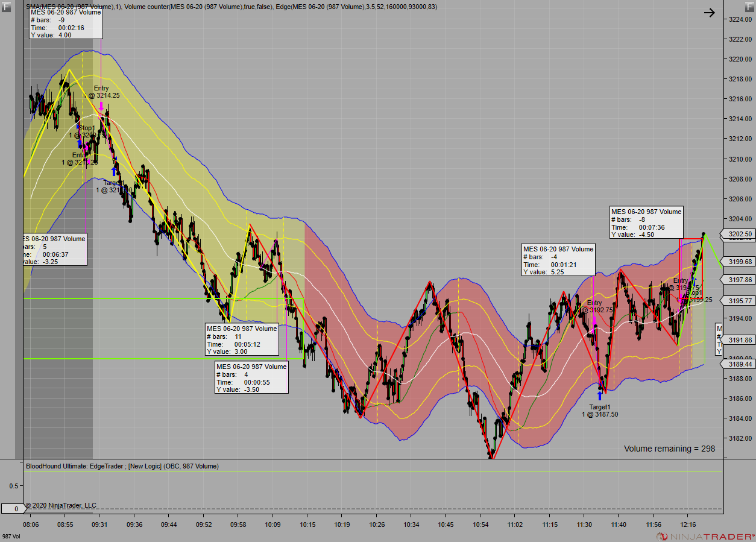The height and width of the screenshot is (542, 756).
Task: Click the ruler info box with # bars -4
Action: 559,260
